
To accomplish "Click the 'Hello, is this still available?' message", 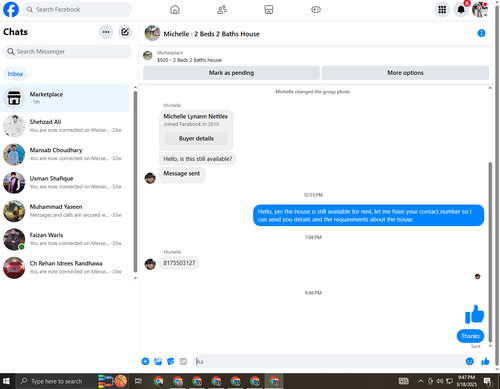I will coord(198,159).
